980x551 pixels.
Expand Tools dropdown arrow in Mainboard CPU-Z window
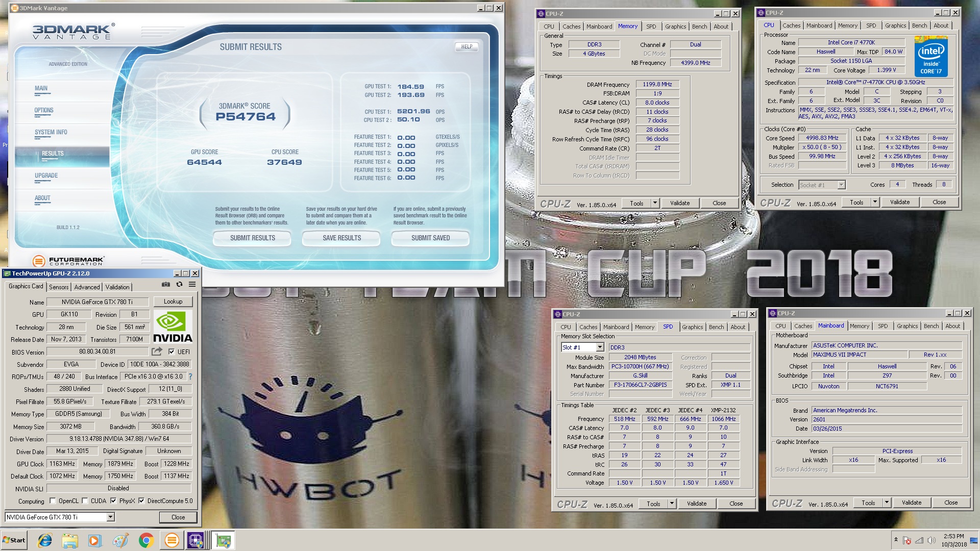[887, 503]
